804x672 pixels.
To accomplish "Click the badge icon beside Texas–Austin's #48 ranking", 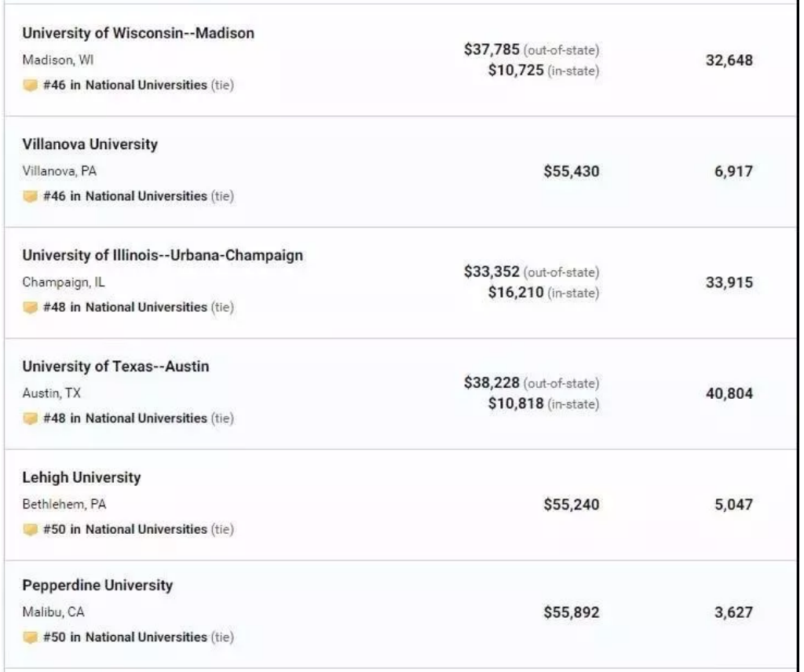I will (30, 418).
